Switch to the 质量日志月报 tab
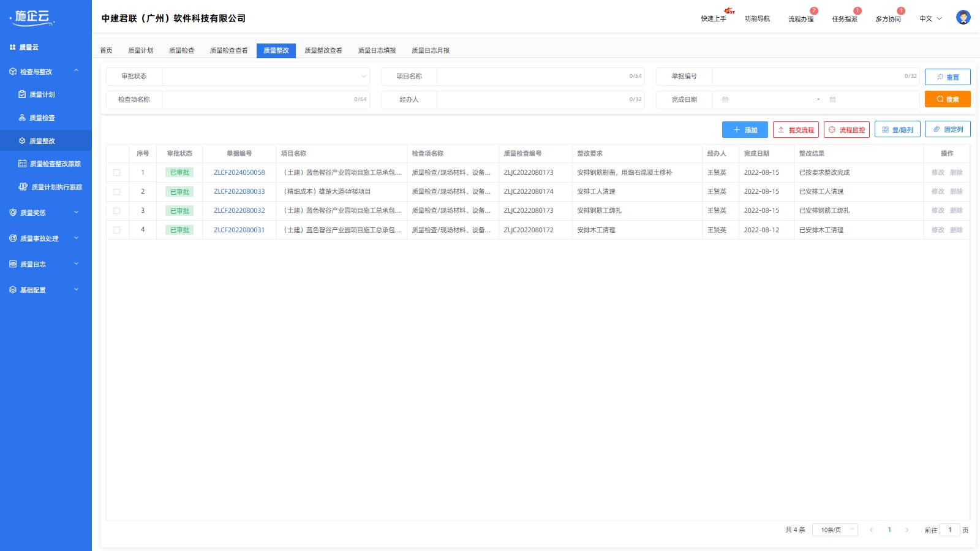This screenshot has width=980, height=551. coord(430,51)
